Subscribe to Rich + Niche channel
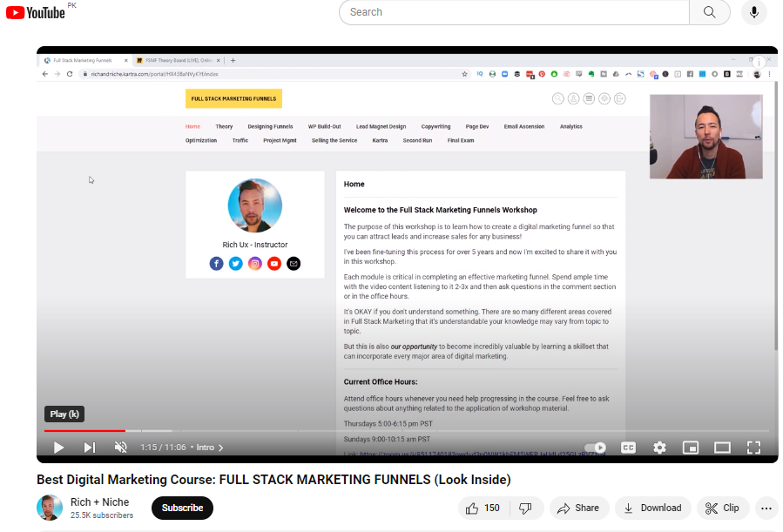This screenshot has height=532, width=783. pos(182,508)
